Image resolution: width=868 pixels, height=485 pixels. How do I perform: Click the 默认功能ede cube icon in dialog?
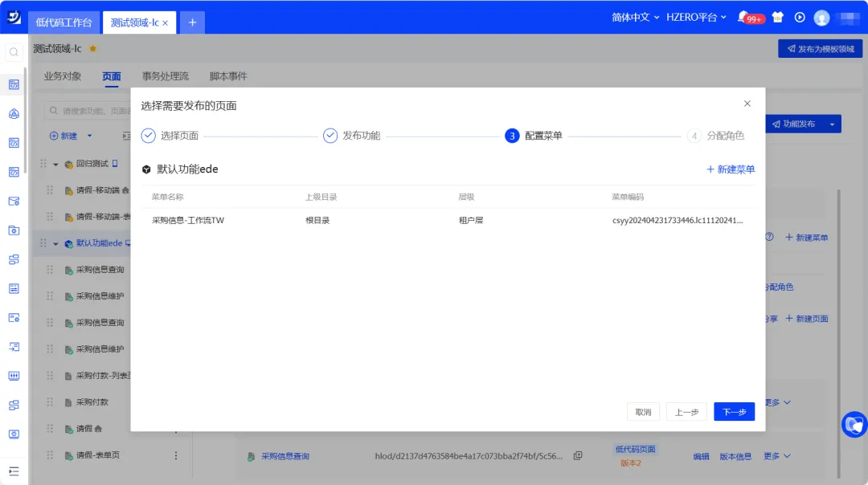click(x=146, y=169)
